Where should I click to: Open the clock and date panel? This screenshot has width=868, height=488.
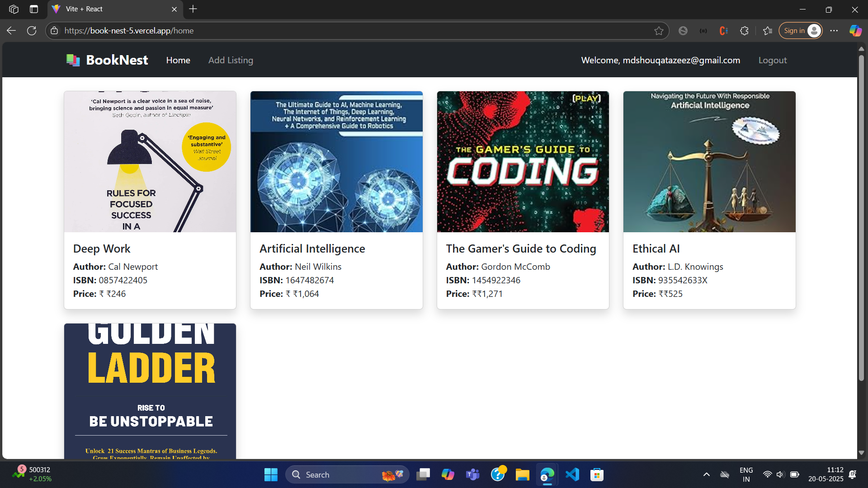(x=826, y=474)
